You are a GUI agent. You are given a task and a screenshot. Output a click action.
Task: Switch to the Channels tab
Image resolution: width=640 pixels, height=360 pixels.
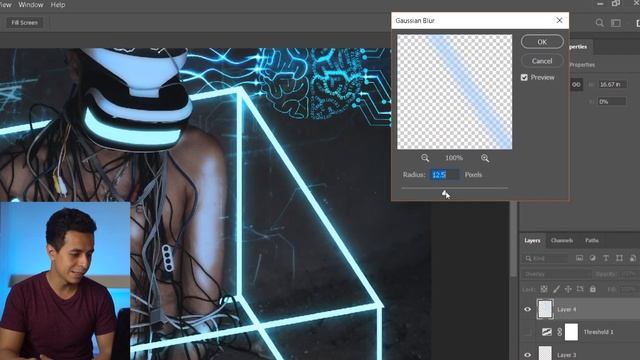tap(562, 240)
